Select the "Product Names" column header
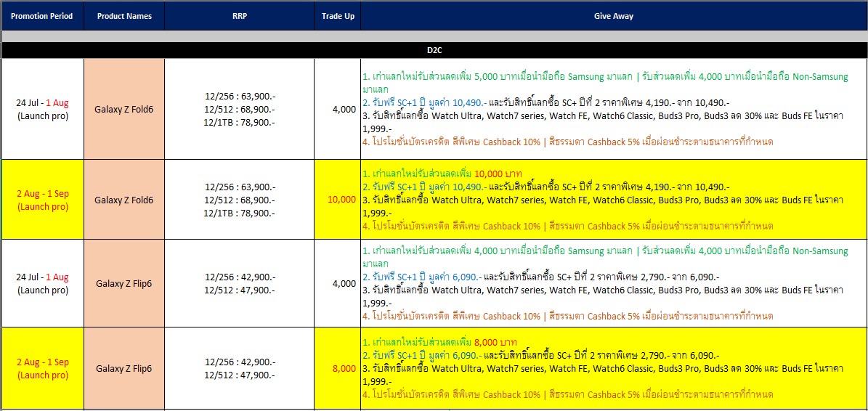The width and height of the screenshot is (868, 411). [124, 16]
